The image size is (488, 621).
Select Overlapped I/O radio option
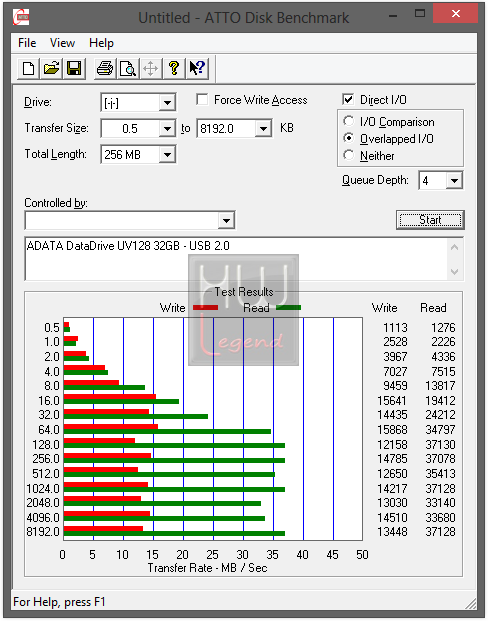coord(349,138)
